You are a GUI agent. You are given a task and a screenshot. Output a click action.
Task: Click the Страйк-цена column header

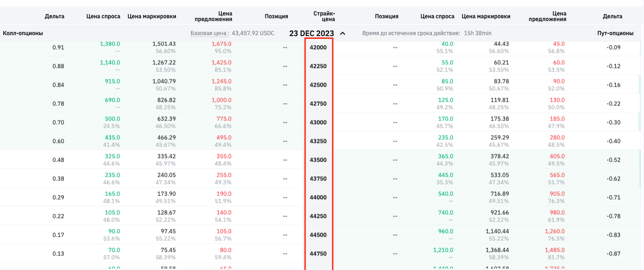tap(324, 16)
